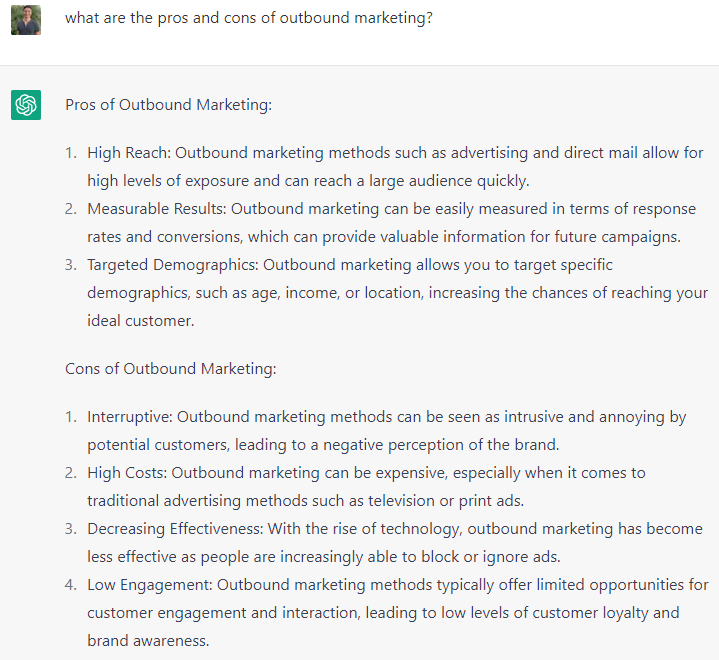Click the phrase 'customer engagement and interaction'
Image resolution: width=719 pixels, height=660 pixels.
(x=223, y=613)
